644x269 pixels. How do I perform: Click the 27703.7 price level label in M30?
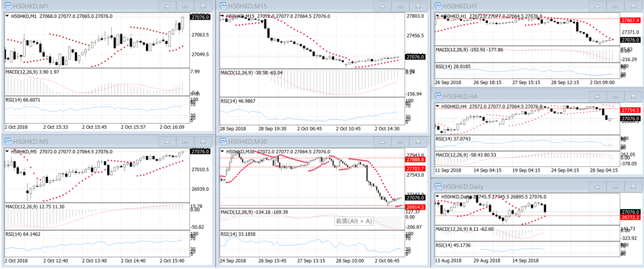pyautogui.click(x=415, y=169)
